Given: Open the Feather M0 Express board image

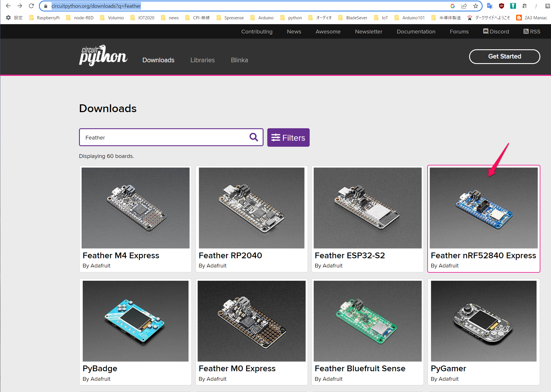Looking at the screenshot, I should (x=252, y=321).
